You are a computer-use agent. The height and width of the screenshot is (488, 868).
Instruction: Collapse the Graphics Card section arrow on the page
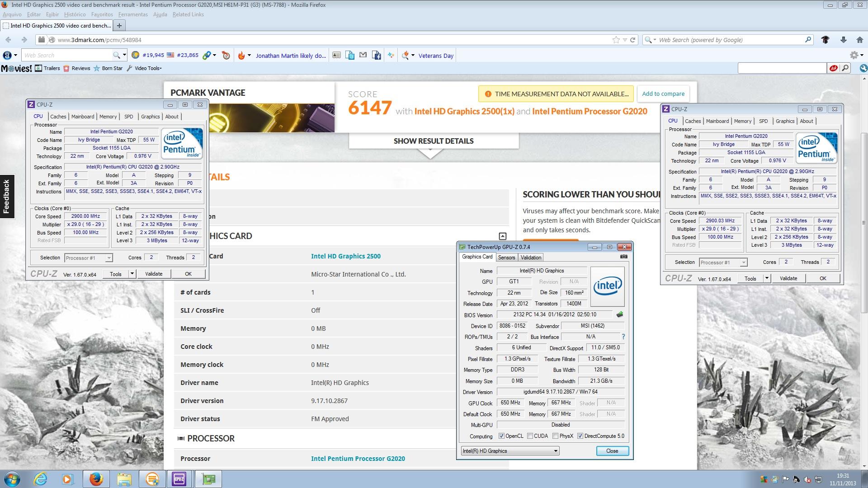click(x=502, y=236)
